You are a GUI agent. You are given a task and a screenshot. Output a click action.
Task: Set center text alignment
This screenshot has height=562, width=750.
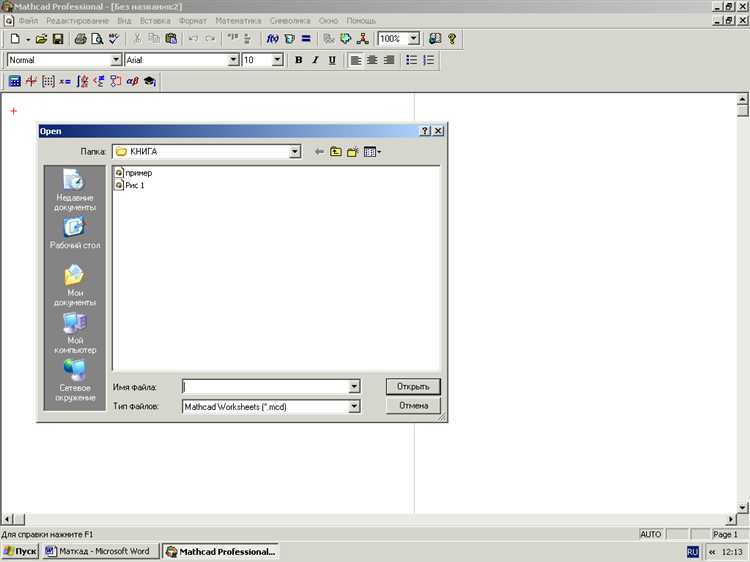pyautogui.click(x=372, y=60)
